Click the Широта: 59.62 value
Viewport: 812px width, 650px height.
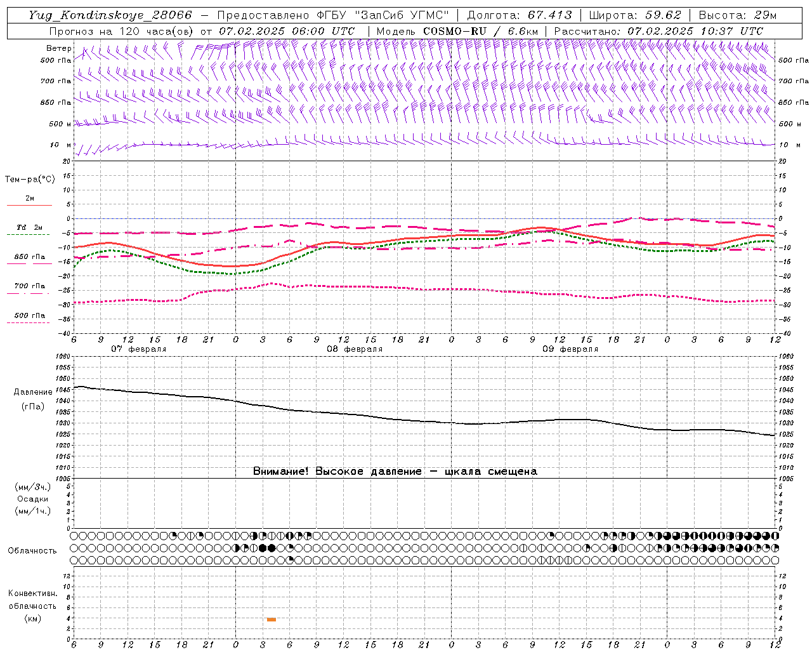[x=635, y=15]
